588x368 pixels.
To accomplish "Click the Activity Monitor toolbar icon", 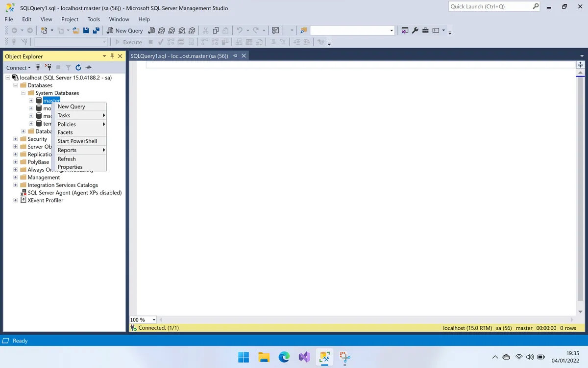I will 275,30.
